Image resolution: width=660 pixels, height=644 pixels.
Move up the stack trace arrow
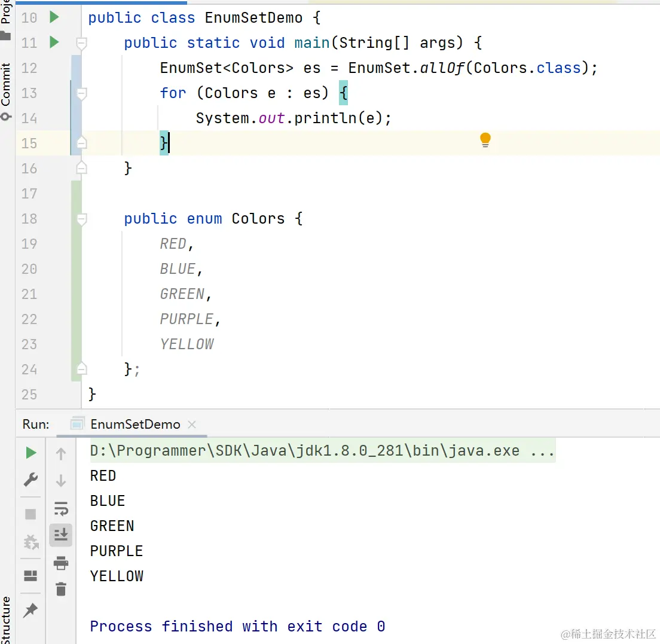point(61,453)
